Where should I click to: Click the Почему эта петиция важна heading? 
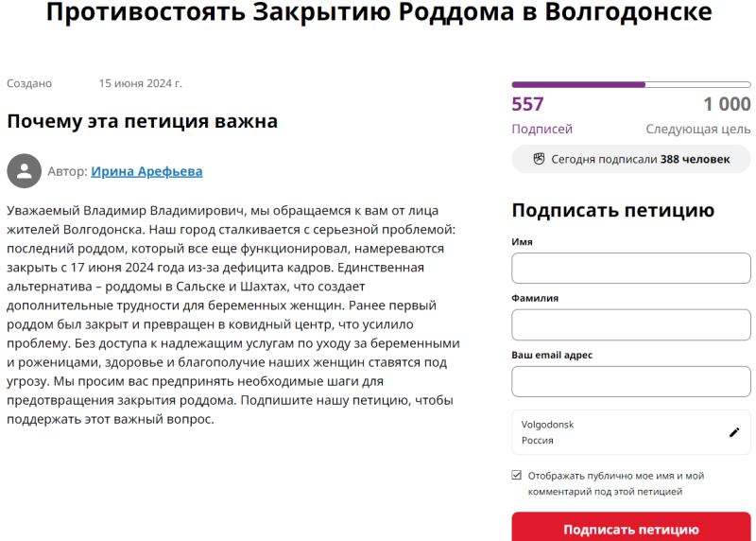[143, 121]
